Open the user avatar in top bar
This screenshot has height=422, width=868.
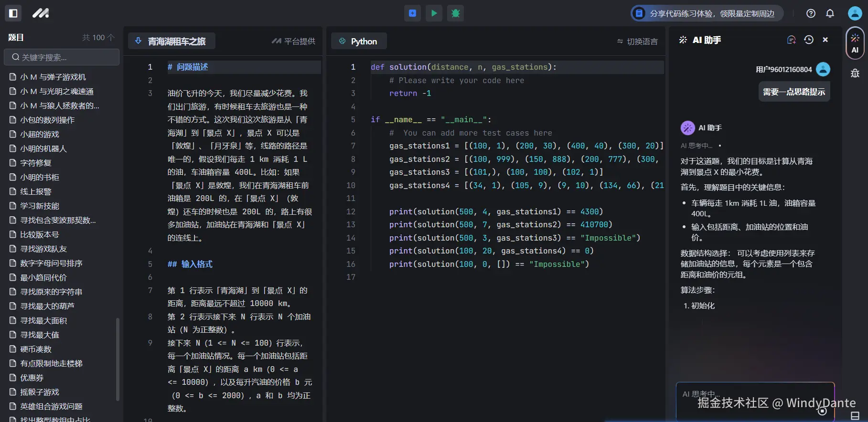855,13
